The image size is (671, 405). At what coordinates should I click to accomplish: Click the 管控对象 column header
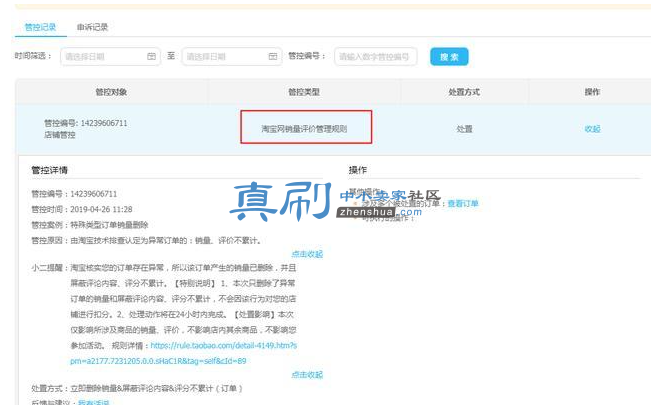111,92
